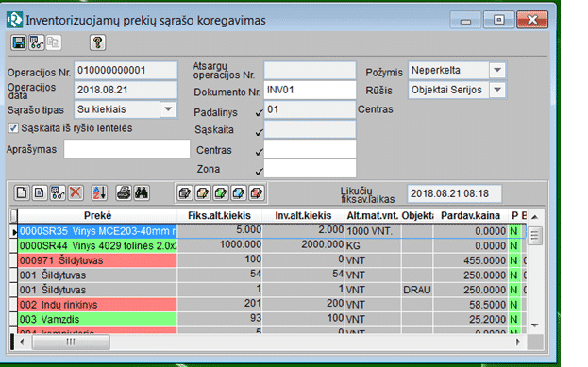
Task: Click price cell 58.5000
Action: click(471, 305)
